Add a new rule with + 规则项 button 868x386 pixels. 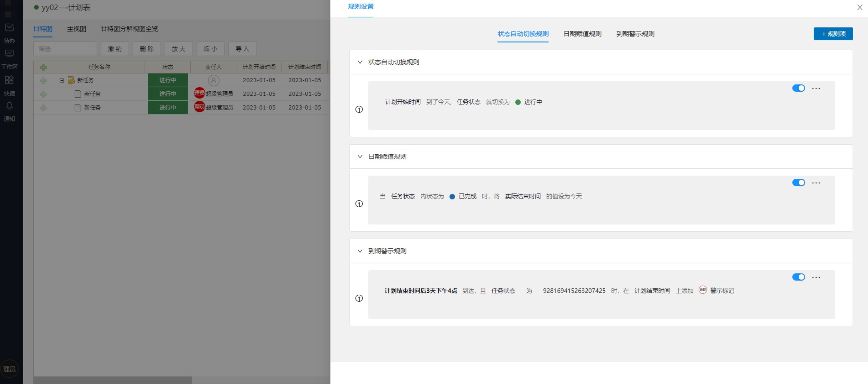[833, 34]
